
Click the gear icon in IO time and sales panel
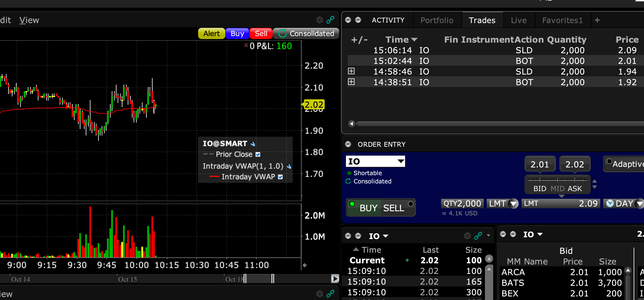click(467, 236)
